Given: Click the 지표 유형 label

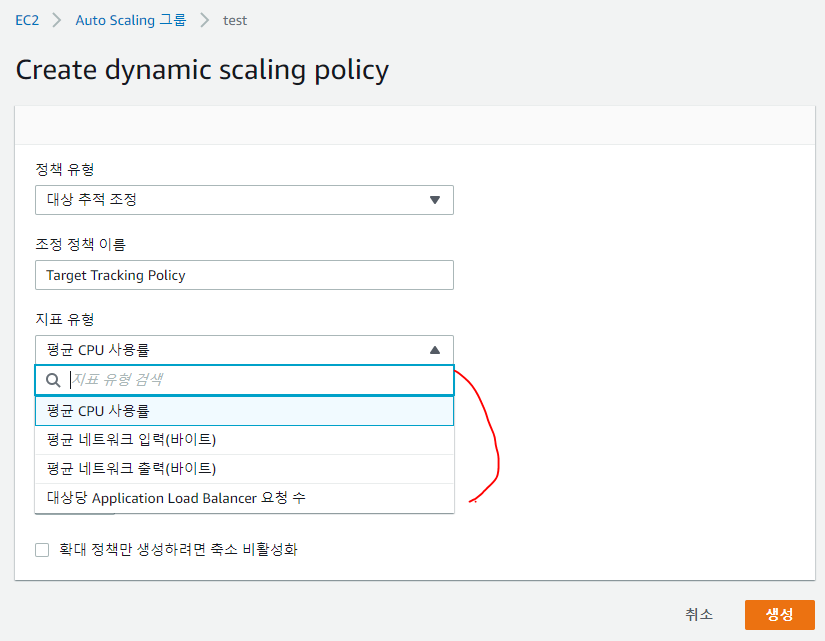Looking at the screenshot, I should 65,319.
